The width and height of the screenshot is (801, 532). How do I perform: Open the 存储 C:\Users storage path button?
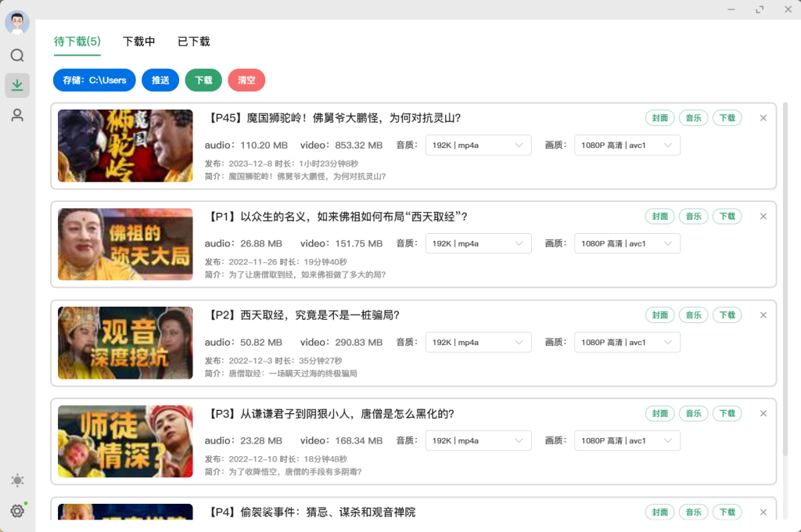click(94, 80)
